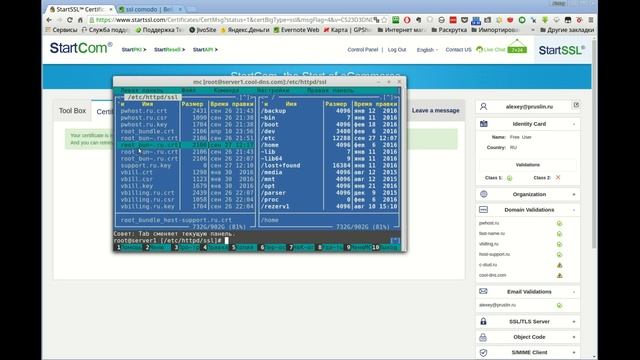The width and height of the screenshot is (640, 360).
Task: Open the Evernote Web bookmark
Action: coord(296,30)
